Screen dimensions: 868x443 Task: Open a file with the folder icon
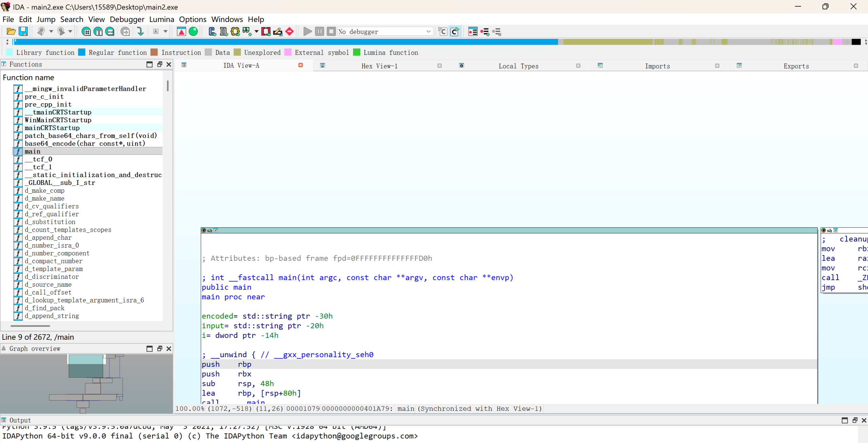[11, 31]
